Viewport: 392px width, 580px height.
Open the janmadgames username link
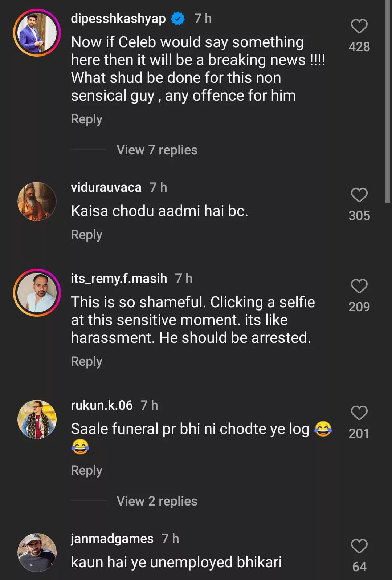[x=112, y=539]
